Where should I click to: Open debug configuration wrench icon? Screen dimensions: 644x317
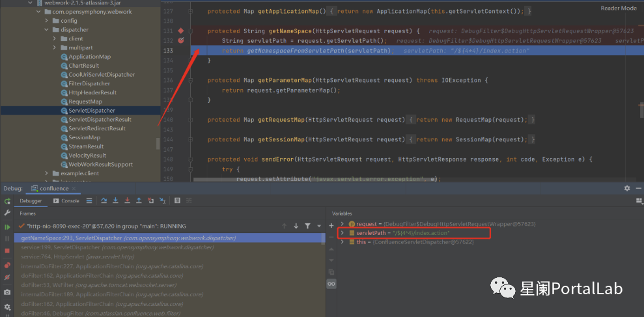7,213
